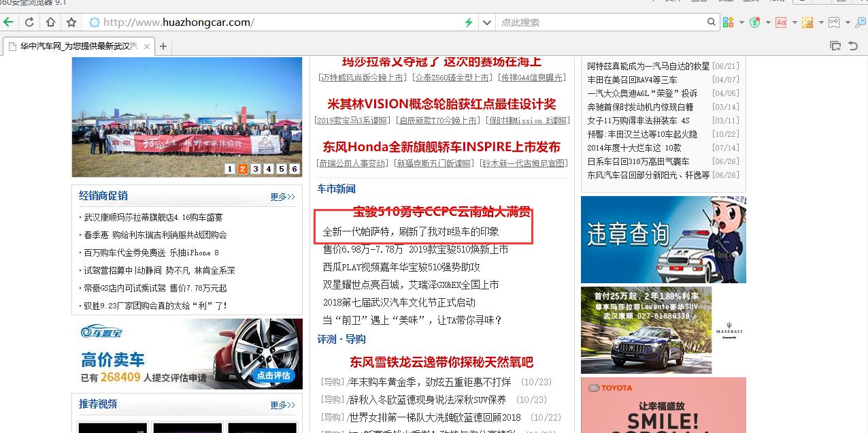
Task: Click the blue site info icon in address bar
Action: point(95,22)
